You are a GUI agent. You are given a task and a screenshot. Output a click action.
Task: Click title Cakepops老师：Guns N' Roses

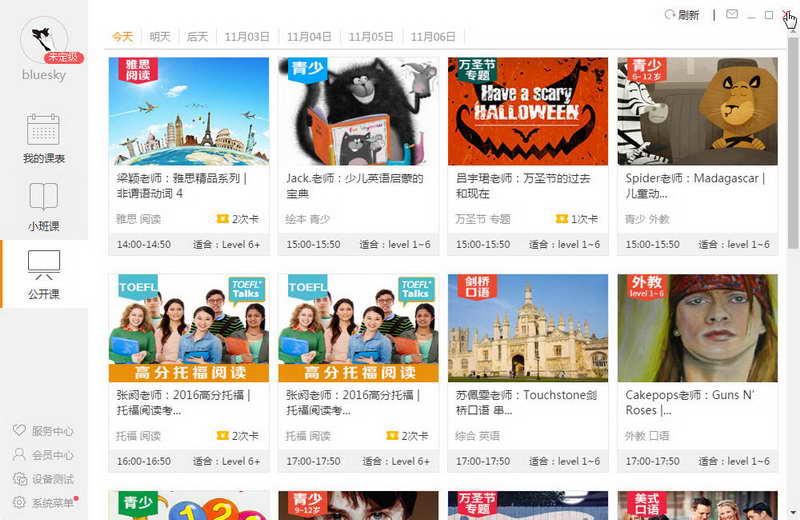tap(690, 402)
